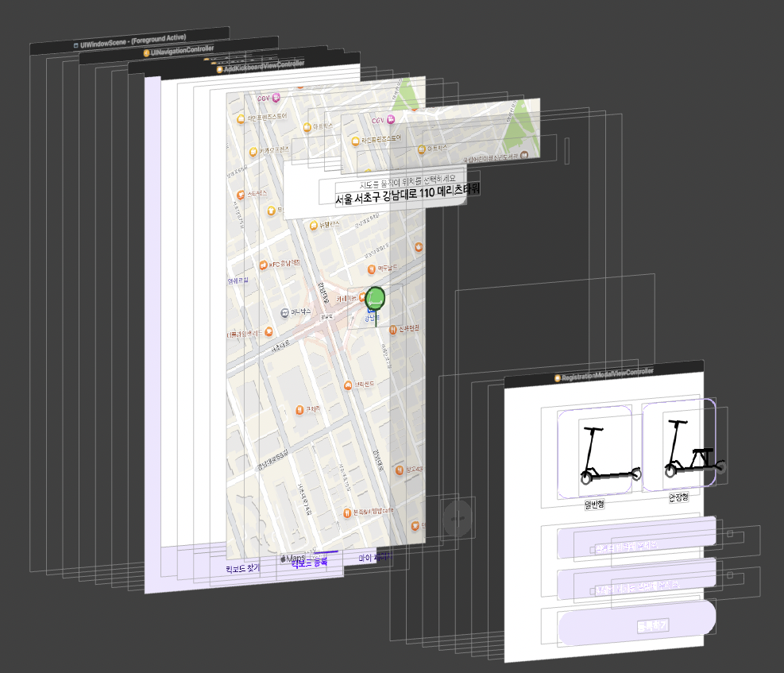Open the 마이 페이지 tab

tap(374, 557)
